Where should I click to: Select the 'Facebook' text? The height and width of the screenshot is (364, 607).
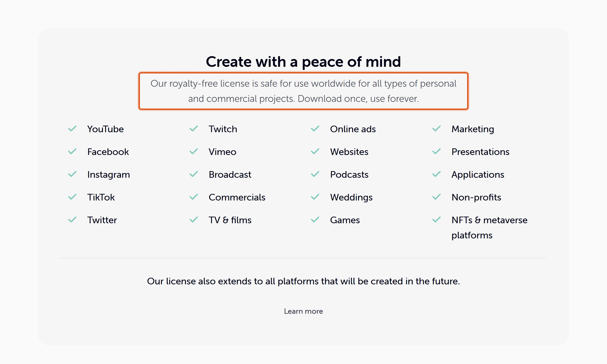[x=108, y=152]
